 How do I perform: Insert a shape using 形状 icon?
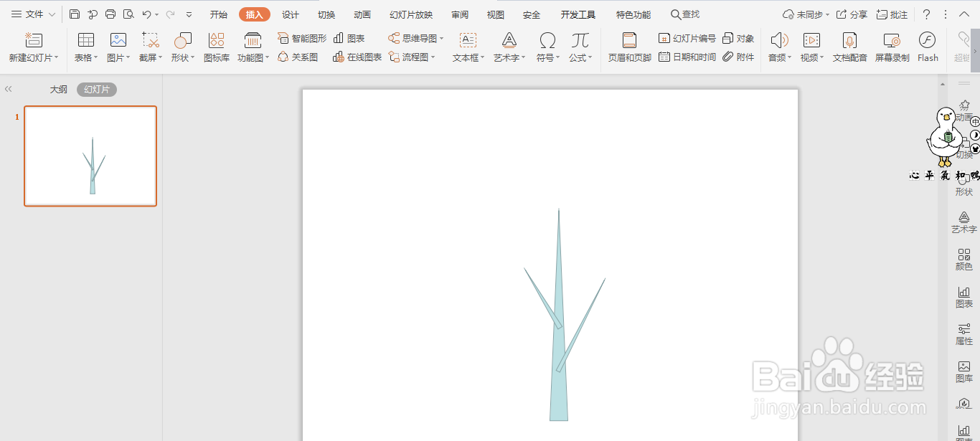[183, 40]
